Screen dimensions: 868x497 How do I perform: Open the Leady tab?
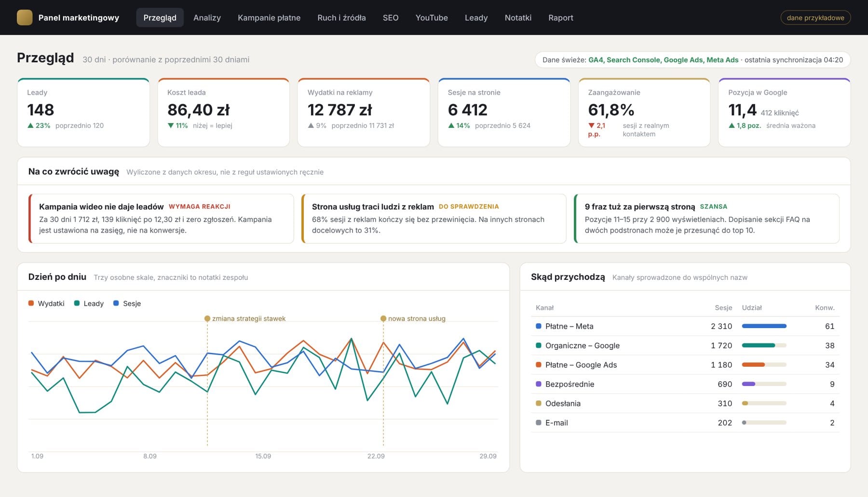coord(476,17)
